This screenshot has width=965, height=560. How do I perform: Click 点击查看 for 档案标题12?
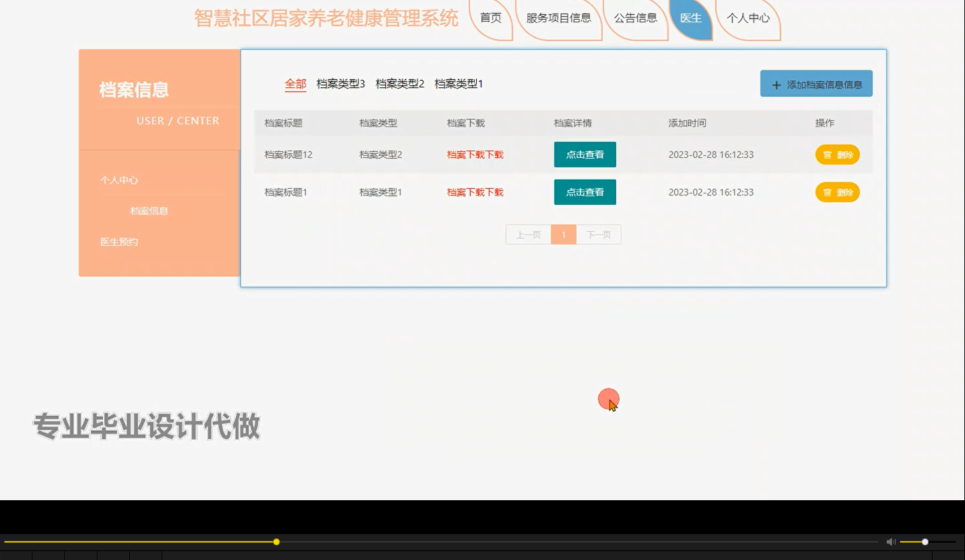[584, 155]
